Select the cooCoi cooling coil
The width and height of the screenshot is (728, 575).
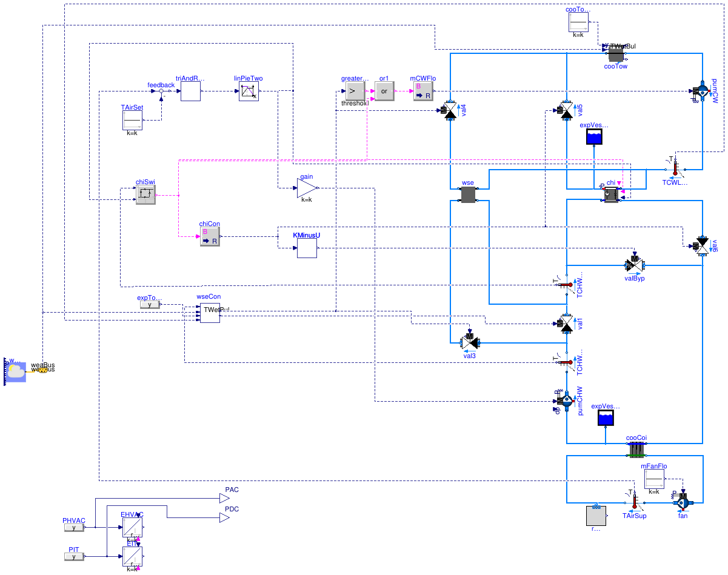coord(636,450)
